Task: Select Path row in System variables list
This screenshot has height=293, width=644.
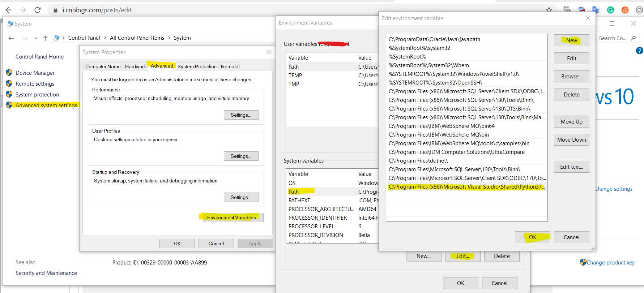Action: pos(332,192)
